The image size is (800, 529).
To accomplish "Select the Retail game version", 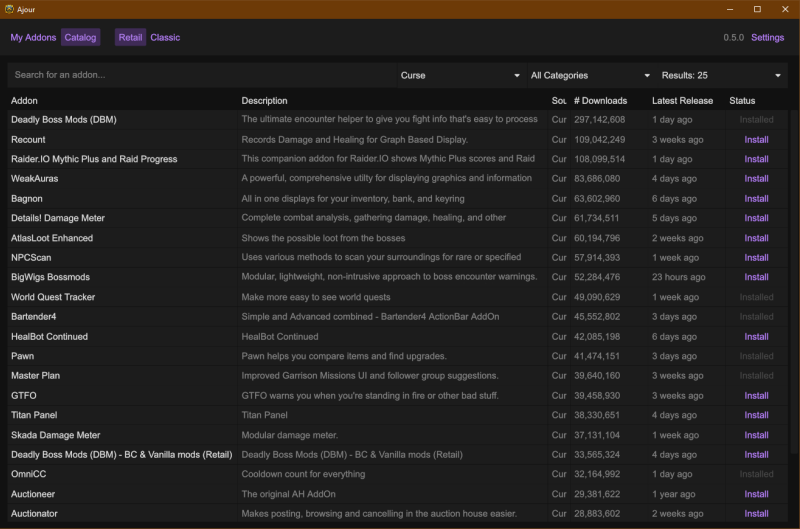I will [130, 37].
